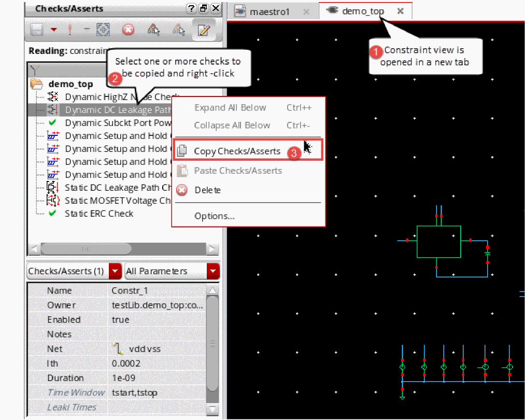Click the filter funnel icon above tree
The height and width of the screenshot is (420, 525).
click(x=35, y=68)
